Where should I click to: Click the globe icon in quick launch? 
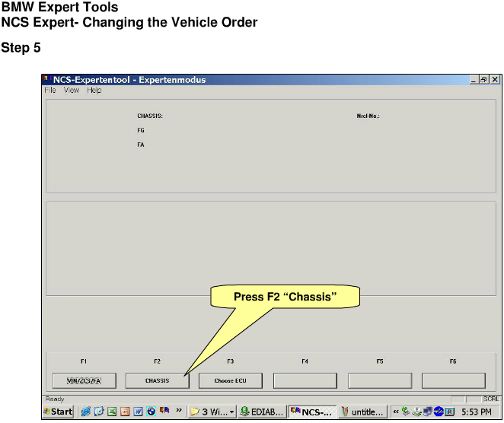(151, 412)
